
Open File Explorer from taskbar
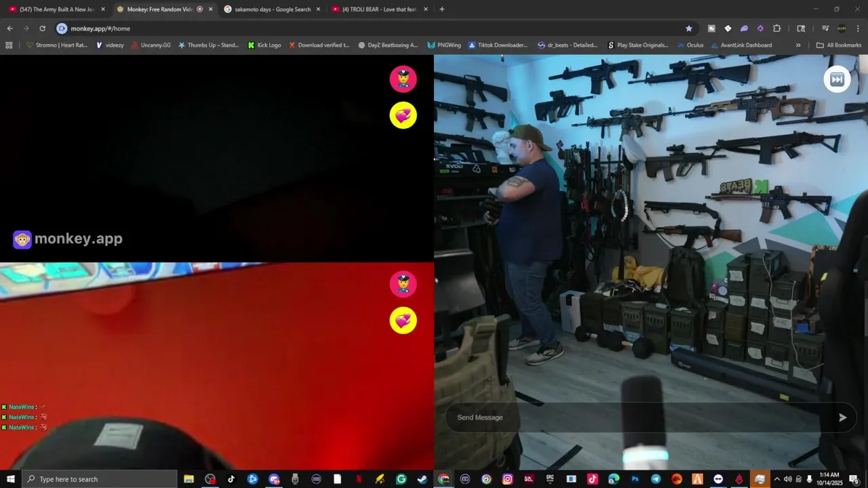click(189, 479)
